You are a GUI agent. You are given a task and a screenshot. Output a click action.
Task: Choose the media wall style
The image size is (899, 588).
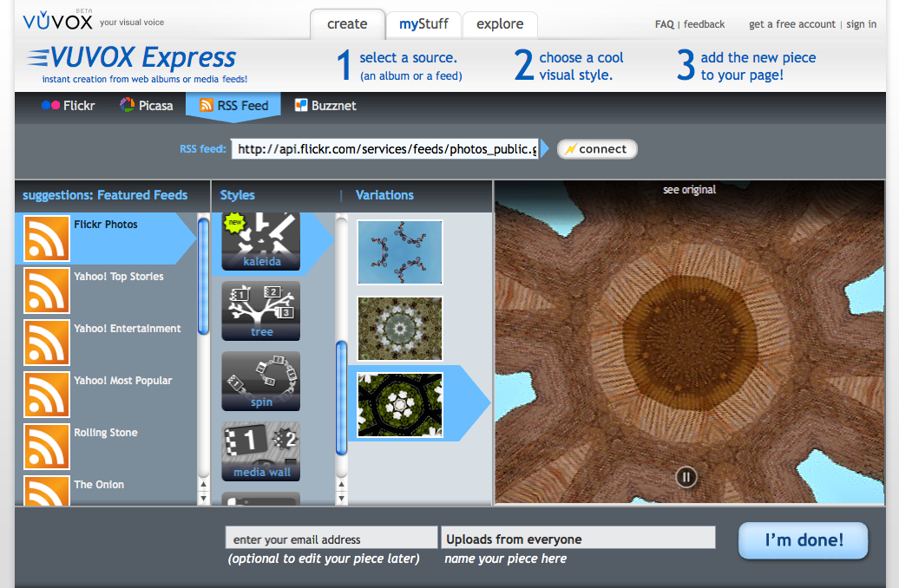coord(261,452)
